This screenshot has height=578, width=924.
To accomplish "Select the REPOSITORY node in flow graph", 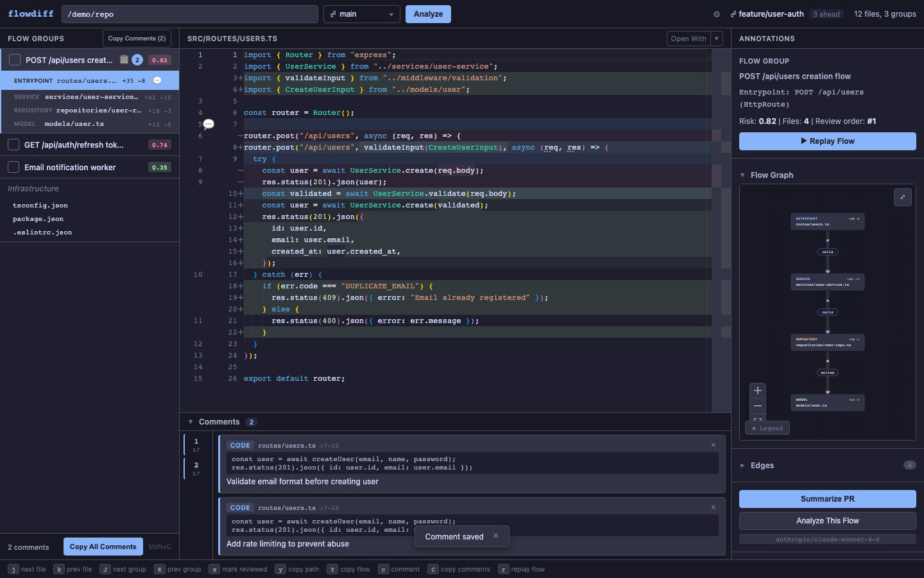I will tap(828, 342).
